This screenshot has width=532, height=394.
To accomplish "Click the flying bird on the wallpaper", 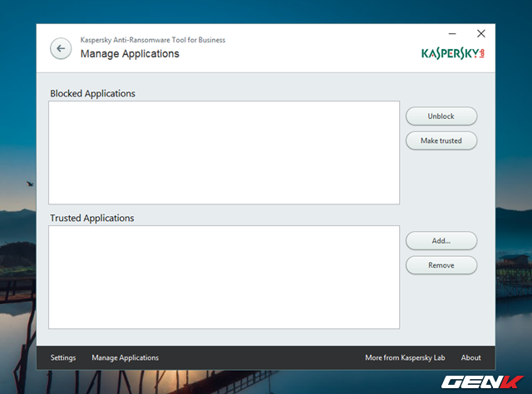I will tap(30, 183).
